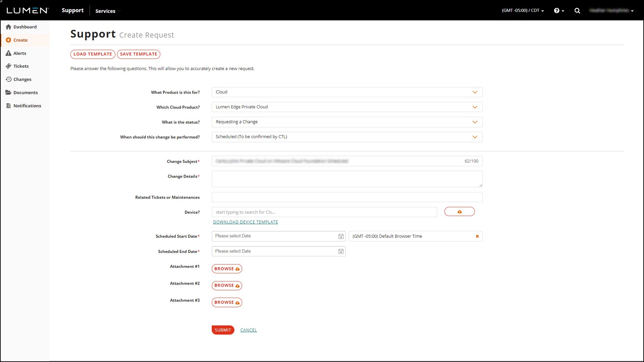Open the Scheduled Start Date calendar picker

(x=341, y=236)
